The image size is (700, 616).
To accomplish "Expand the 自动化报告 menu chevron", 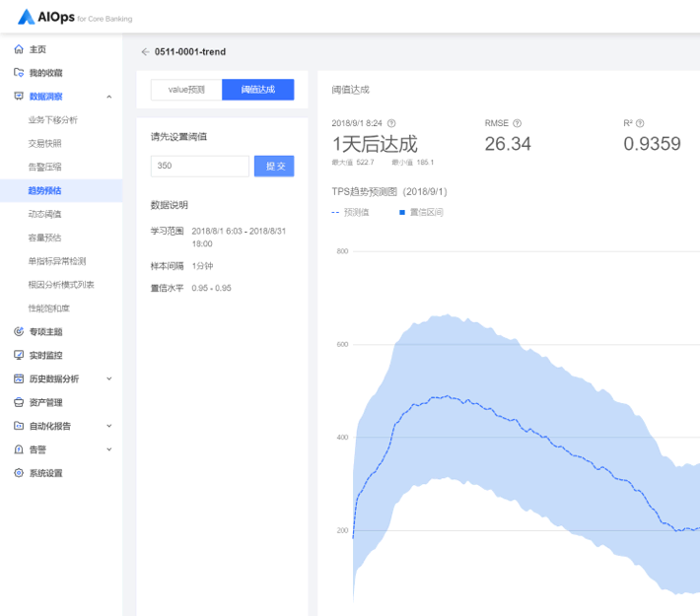I will (x=108, y=426).
